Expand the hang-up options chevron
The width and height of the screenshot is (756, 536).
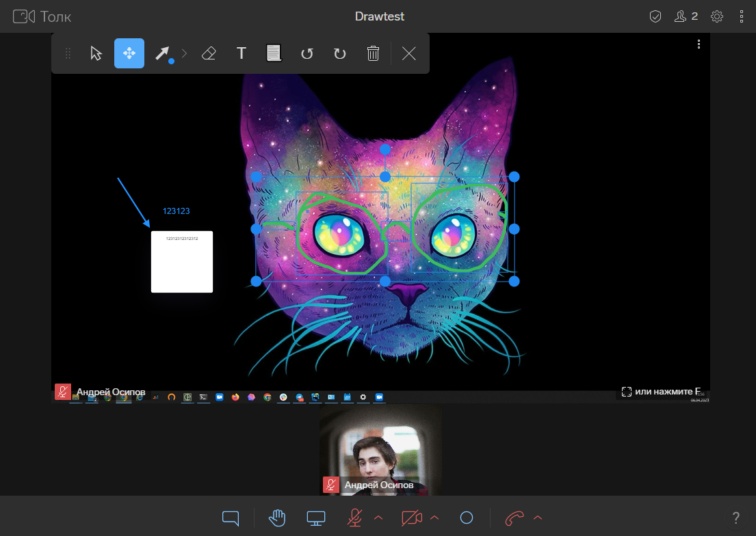(x=538, y=518)
